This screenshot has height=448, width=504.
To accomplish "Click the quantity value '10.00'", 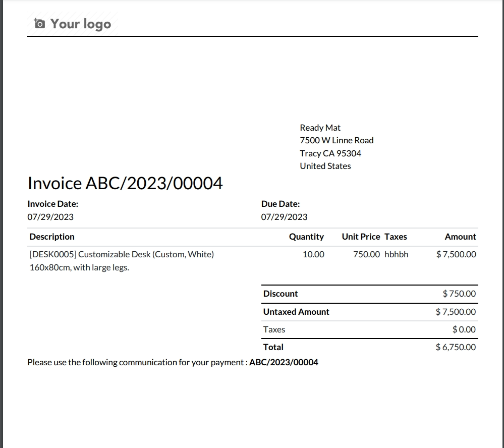I will click(313, 255).
